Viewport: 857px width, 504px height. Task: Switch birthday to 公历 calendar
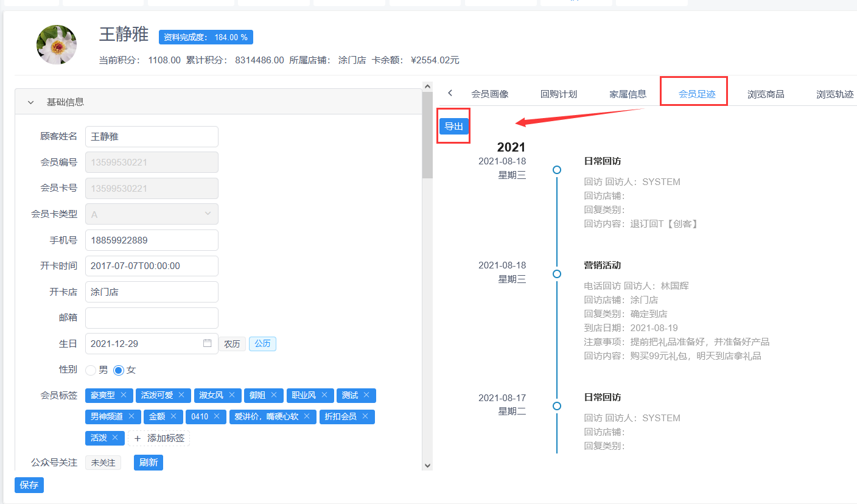click(x=262, y=344)
